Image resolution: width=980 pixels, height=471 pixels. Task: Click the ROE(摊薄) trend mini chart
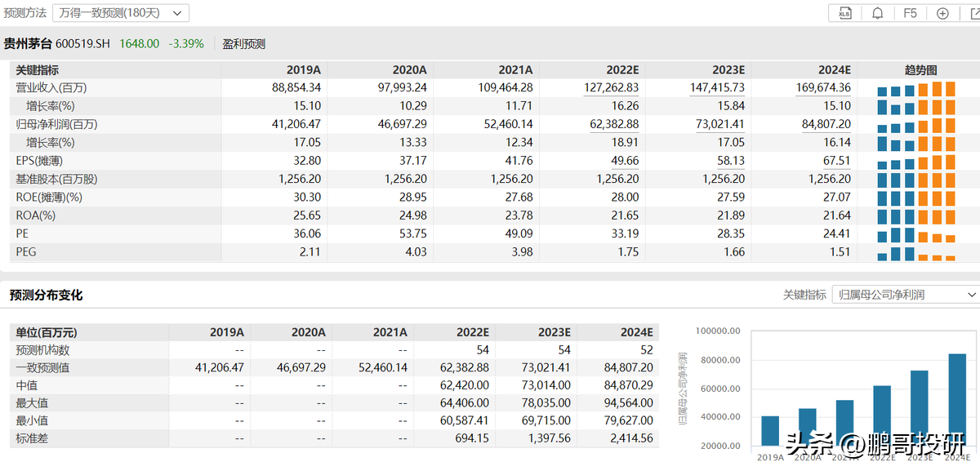(x=915, y=197)
